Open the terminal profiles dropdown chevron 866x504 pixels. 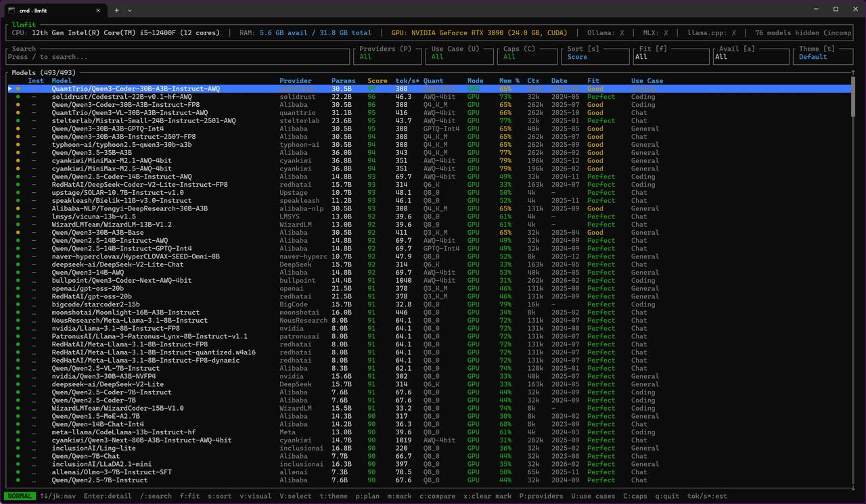click(130, 10)
